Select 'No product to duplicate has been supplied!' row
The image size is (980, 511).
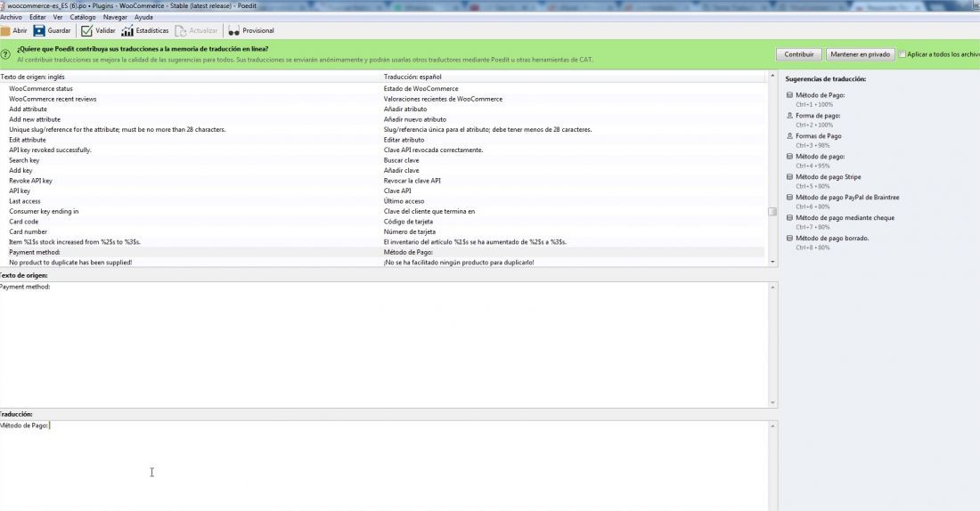coord(382,263)
